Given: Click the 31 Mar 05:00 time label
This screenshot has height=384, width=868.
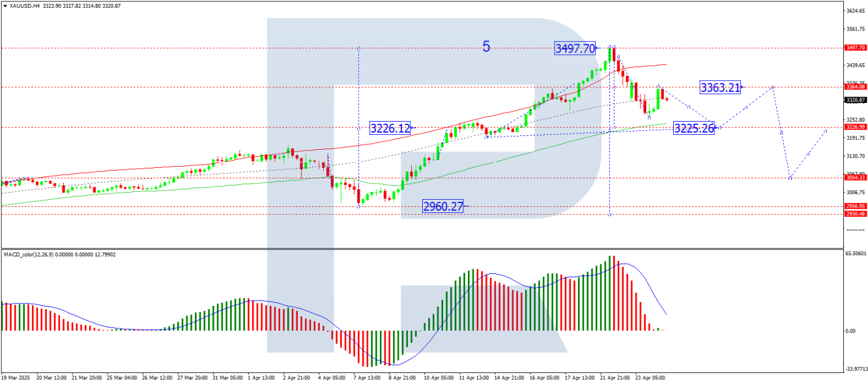Looking at the screenshot, I should point(227,377).
